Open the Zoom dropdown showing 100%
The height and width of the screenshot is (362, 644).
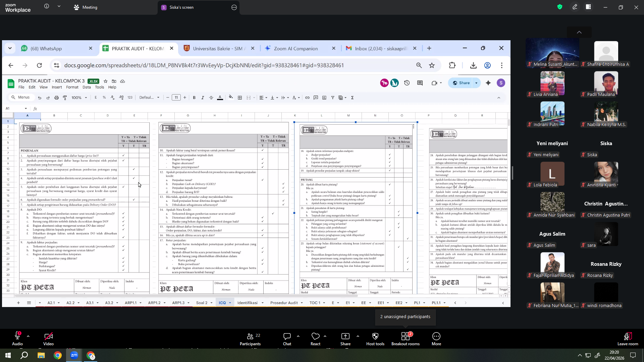tap(79, 98)
